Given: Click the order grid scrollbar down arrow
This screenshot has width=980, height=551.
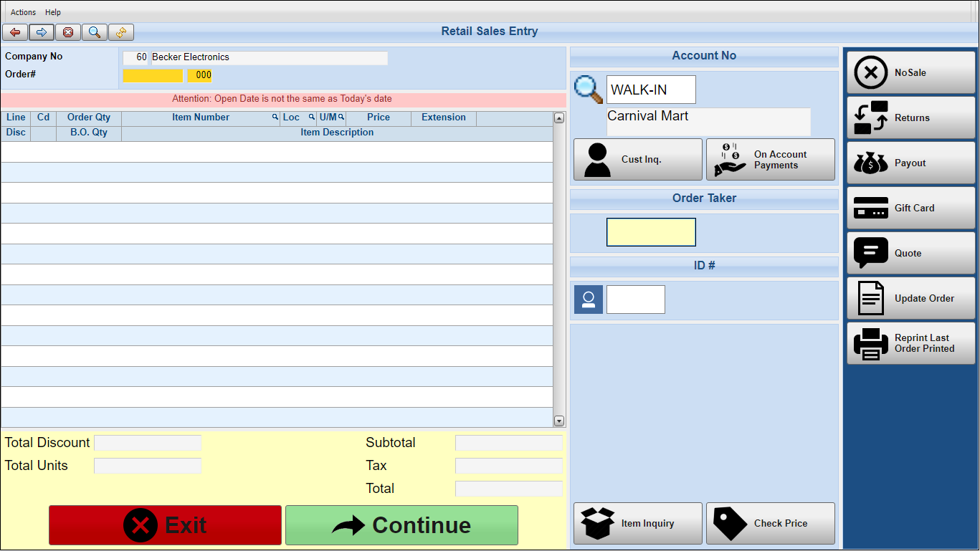Looking at the screenshot, I should [559, 421].
